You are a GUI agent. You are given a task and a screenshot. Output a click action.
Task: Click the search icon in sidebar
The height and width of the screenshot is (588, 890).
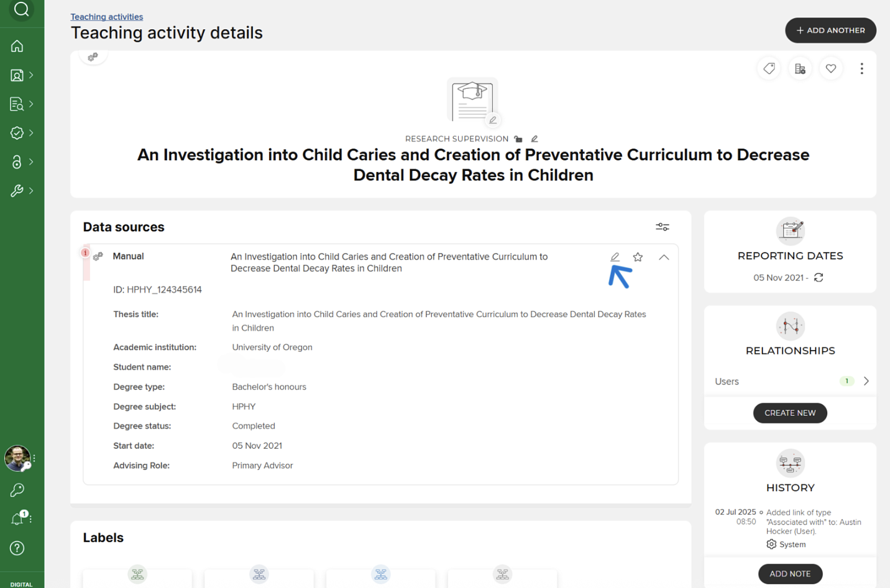[21, 10]
